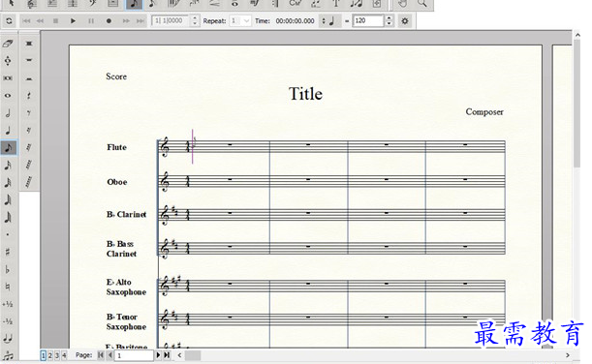592x364 pixels.
Task: Choose the quarter note duration
Action: point(8,130)
